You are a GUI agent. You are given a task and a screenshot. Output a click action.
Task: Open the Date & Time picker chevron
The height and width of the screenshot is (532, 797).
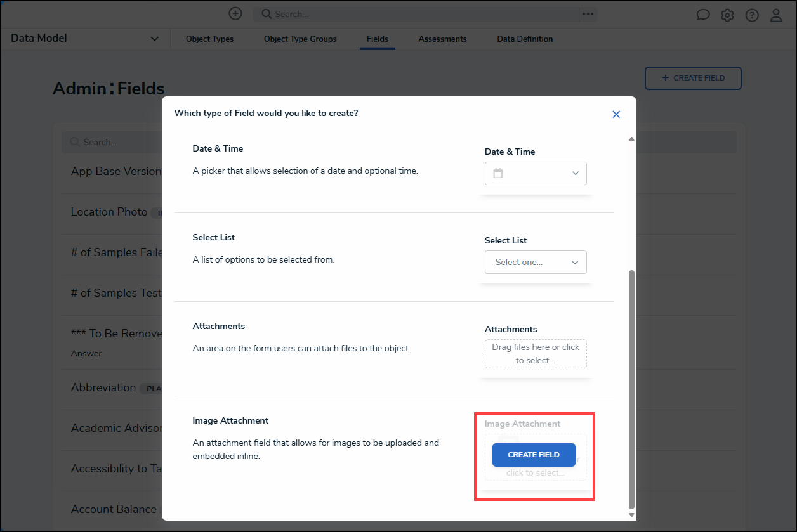(x=575, y=173)
